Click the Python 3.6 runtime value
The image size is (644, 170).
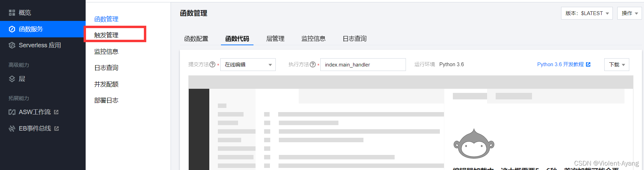click(x=451, y=64)
